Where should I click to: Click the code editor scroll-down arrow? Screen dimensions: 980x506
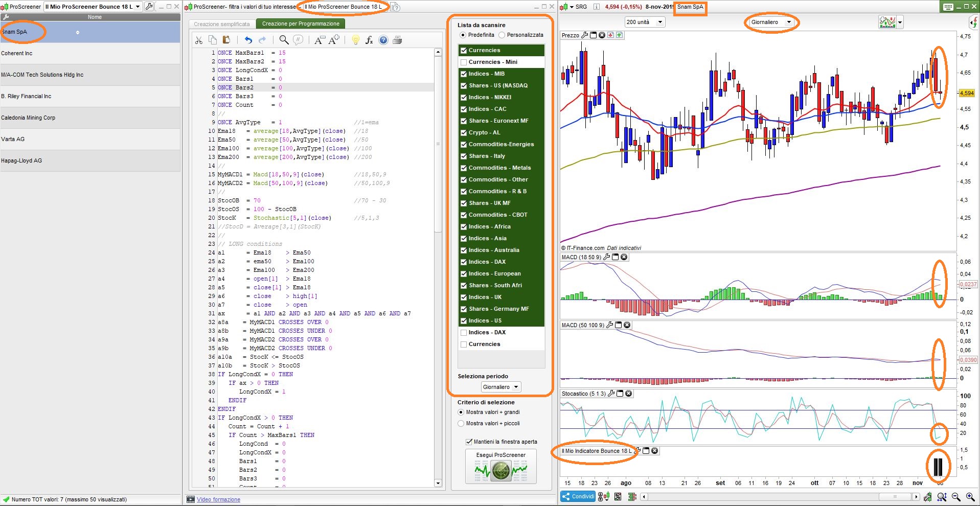pos(438,482)
